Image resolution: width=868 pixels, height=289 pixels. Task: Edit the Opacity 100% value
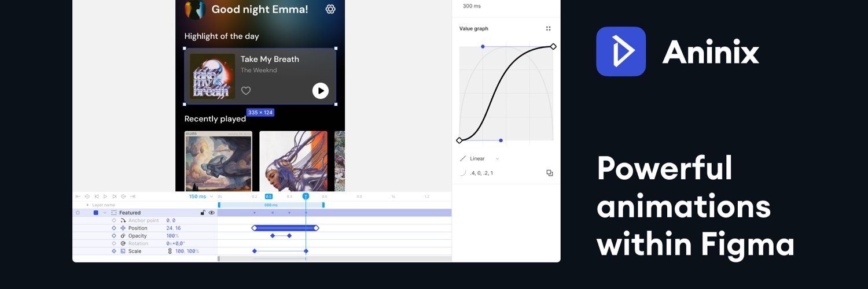pyautogui.click(x=172, y=236)
